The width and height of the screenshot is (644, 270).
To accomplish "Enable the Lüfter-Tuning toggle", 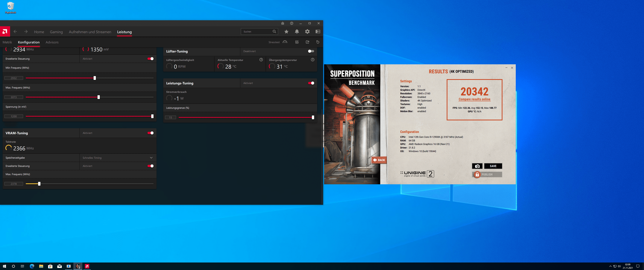I will (x=311, y=51).
